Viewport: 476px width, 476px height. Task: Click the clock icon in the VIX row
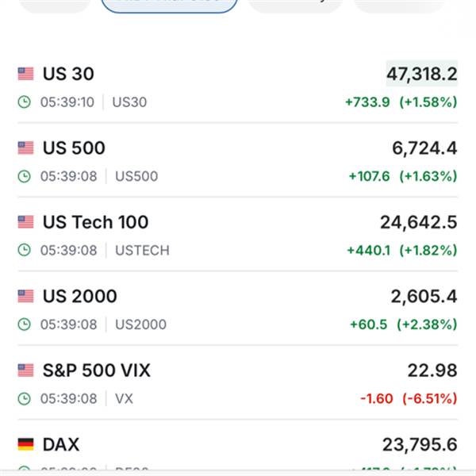(25, 398)
